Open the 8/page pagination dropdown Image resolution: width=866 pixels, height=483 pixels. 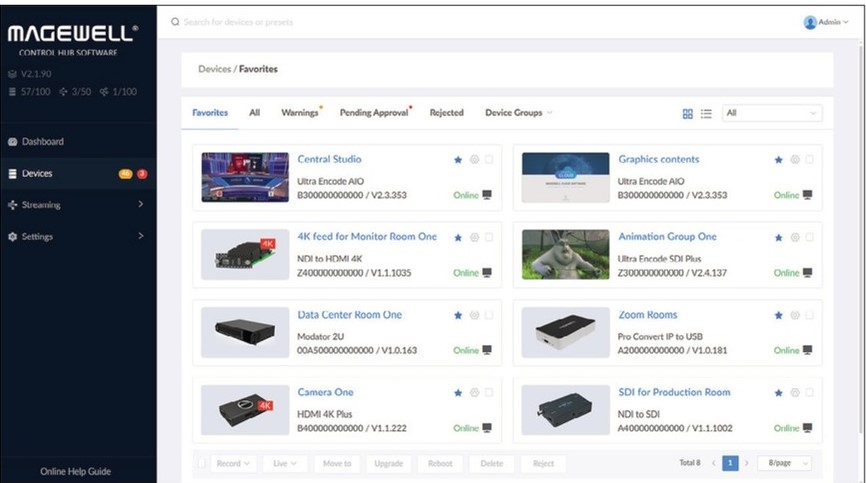click(x=783, y=464)
